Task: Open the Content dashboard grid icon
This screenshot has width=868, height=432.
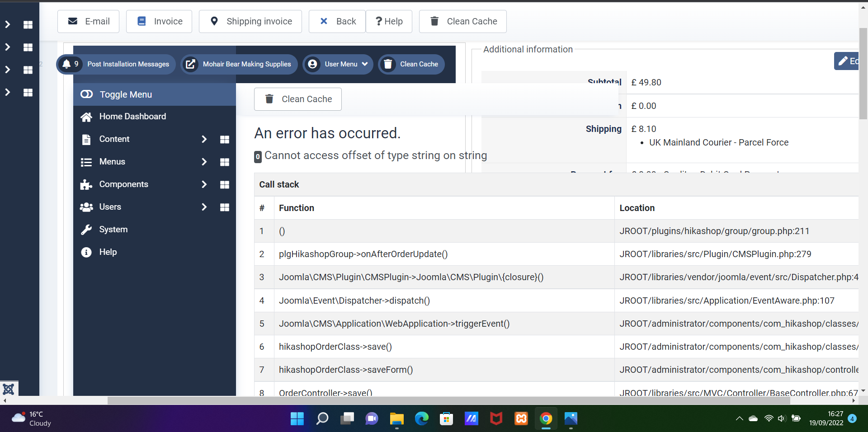Action: [x=225, y=140]
